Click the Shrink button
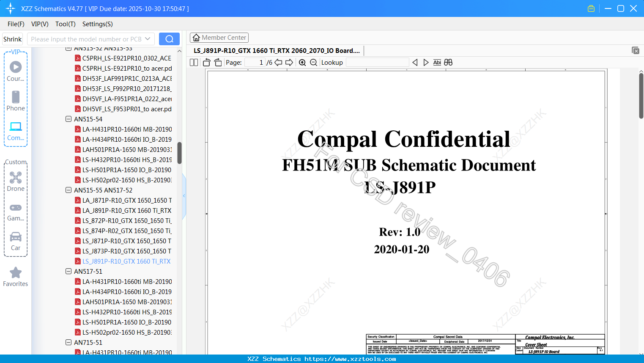The image size is (644, 363). tap(12, 39)
